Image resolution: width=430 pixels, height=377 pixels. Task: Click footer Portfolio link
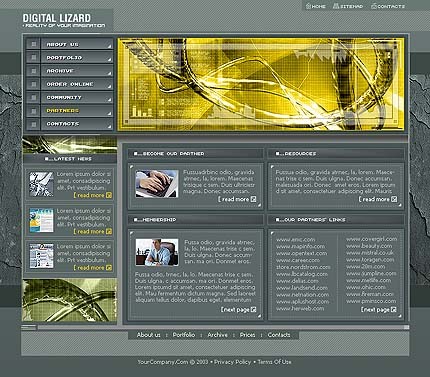click(x=184, y=335)
